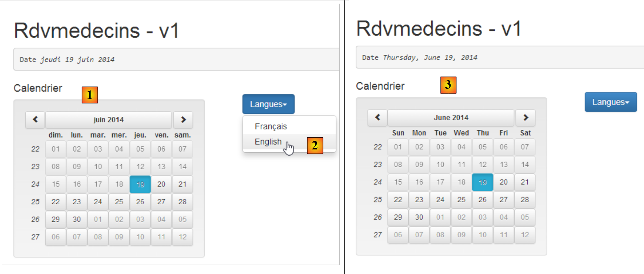Click the 'juin 2014' month title button
The width and height of the screenshot is (644, 274).
click(108, 120)
